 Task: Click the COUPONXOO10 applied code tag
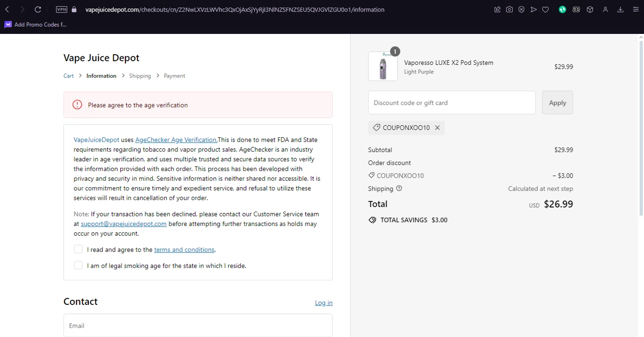pos(406,128)
